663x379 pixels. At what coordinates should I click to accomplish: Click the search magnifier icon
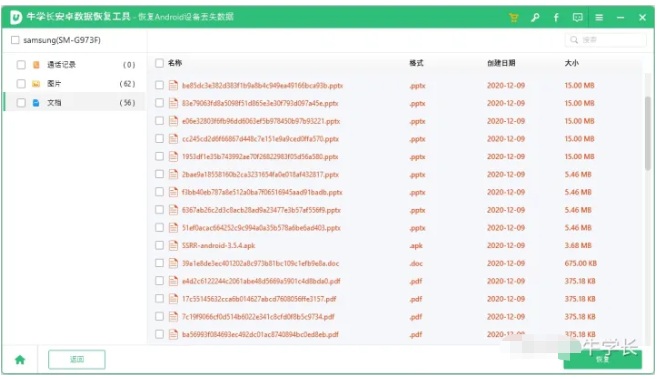pos(574,40)
